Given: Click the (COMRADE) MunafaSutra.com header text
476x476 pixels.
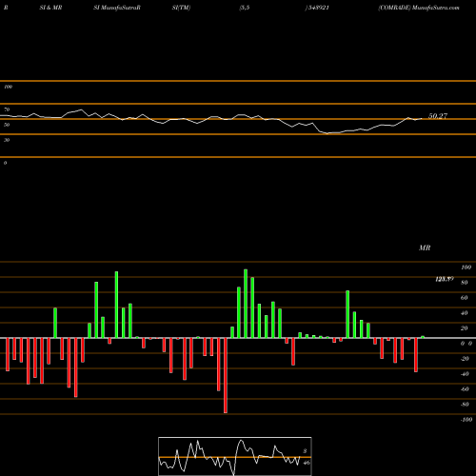Looking at the screenshot, I should tap(419, 8).
